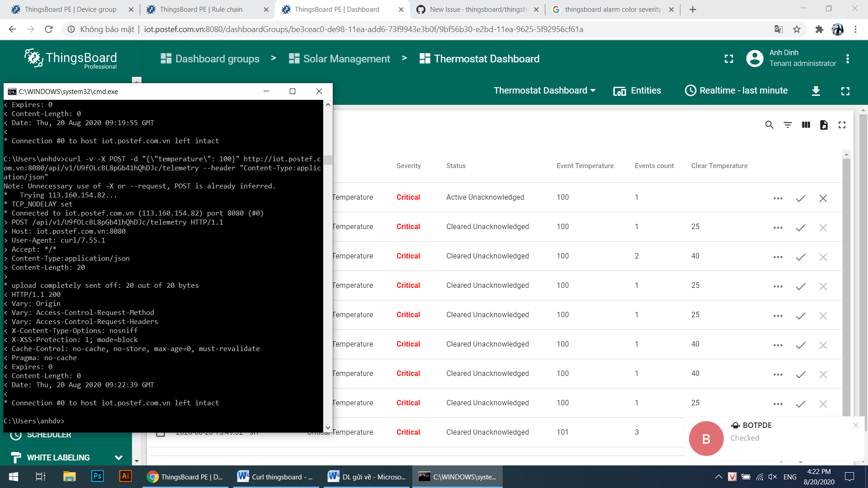
Task: Toggle expand-to-fullscreen icon in top header
Action: [729, 59]
